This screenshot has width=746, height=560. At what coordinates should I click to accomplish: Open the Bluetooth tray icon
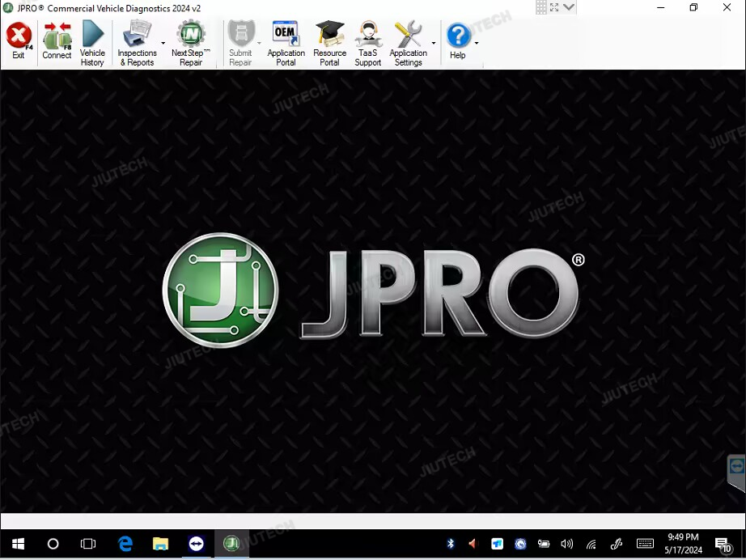pyautogui.click(x=451, y=544)
